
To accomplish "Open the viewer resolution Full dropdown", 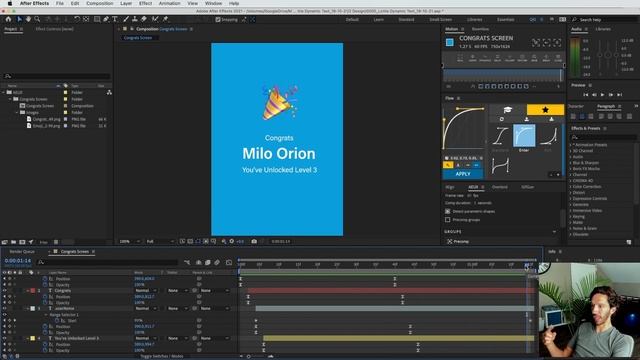I will point(160,241).
